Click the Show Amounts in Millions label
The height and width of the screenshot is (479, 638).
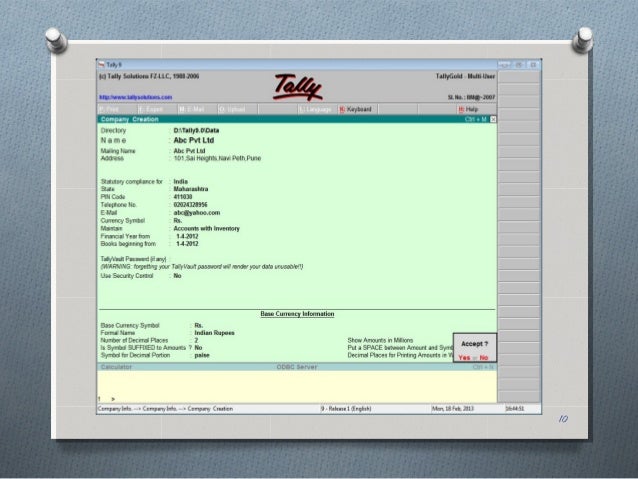click(x=380, y=341)
